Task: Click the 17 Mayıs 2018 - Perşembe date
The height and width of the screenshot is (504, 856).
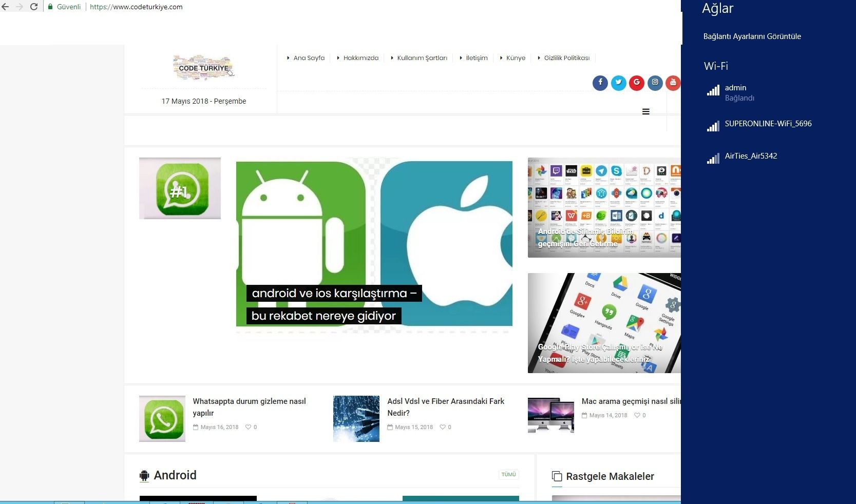Action: point(204,101)
